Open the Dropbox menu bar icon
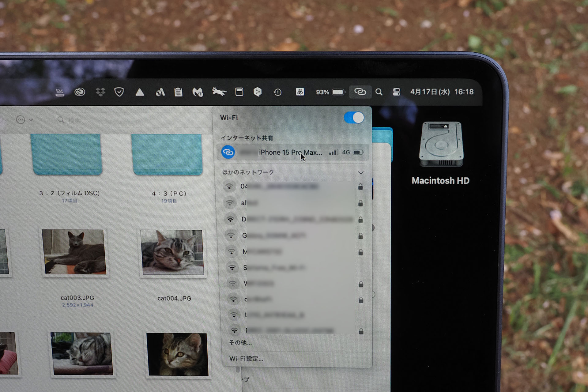Screen dimensions: 588x392 tap(100, 92)
